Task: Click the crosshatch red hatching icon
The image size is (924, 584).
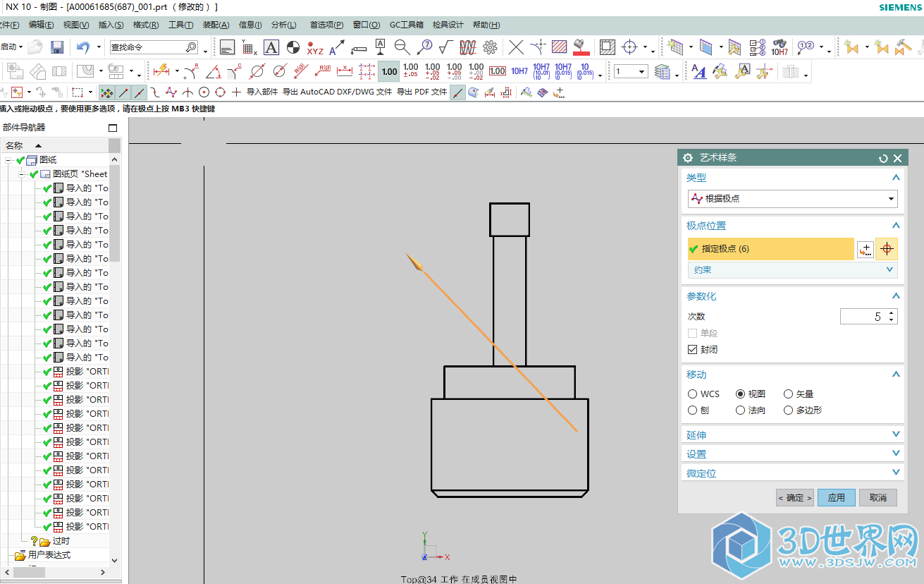Action: pos(560,47)
